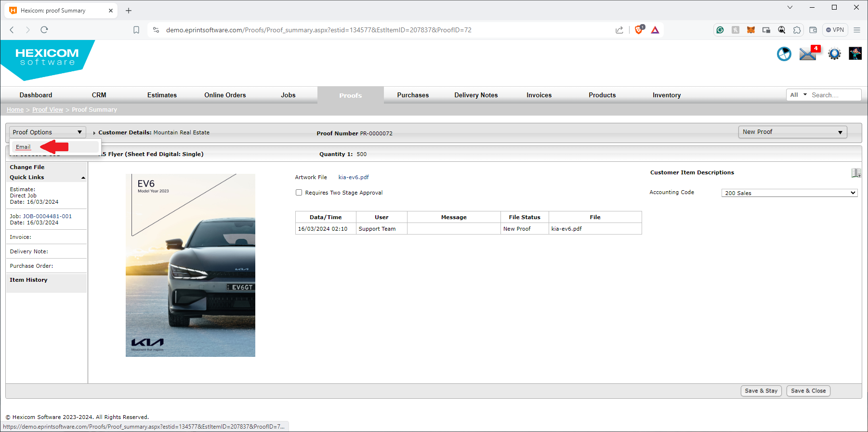Open the Jobs tab
The image size is (868, 432).
pyautogui.click(x=288, y=95)
